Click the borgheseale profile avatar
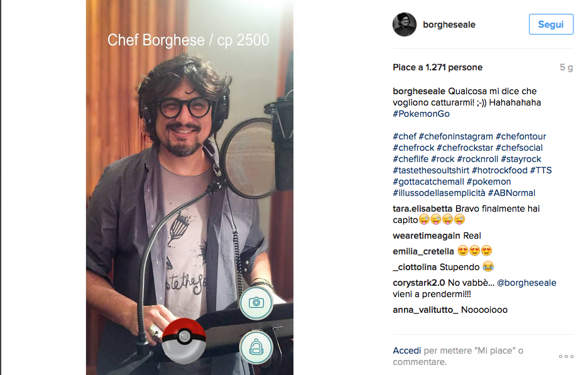This screenshot has width=588, height=375. (405, 24)
